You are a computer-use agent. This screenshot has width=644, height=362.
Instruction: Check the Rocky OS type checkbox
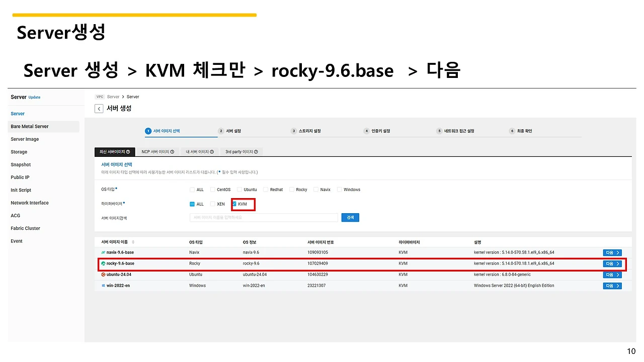tap(292, 190)
